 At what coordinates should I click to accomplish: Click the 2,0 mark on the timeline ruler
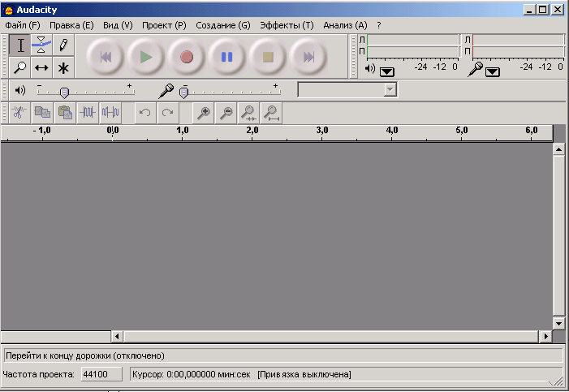(x=252, y=130)
